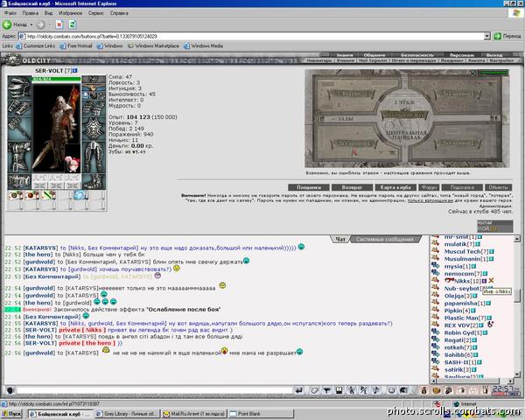This screenshot has height=420, width=525.
Task: Open Windows Media links bar item
Action: (x=203, y=45)
